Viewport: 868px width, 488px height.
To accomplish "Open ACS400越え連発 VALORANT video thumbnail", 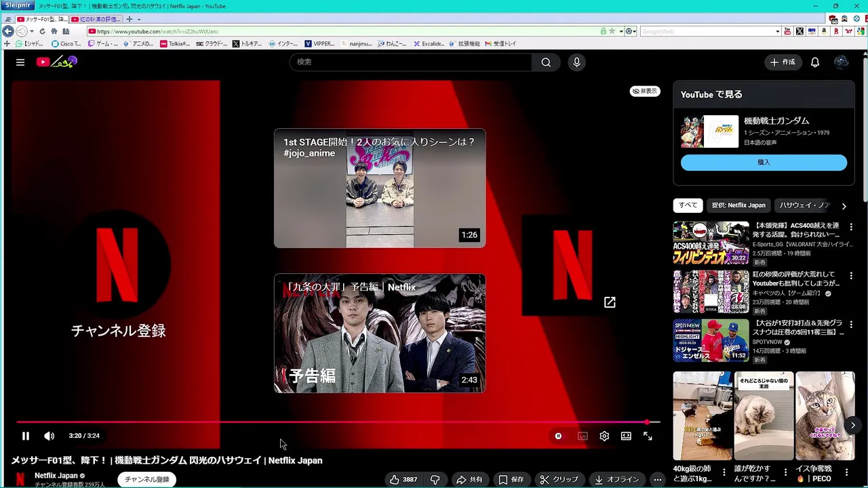I will [x=711, y=243].
